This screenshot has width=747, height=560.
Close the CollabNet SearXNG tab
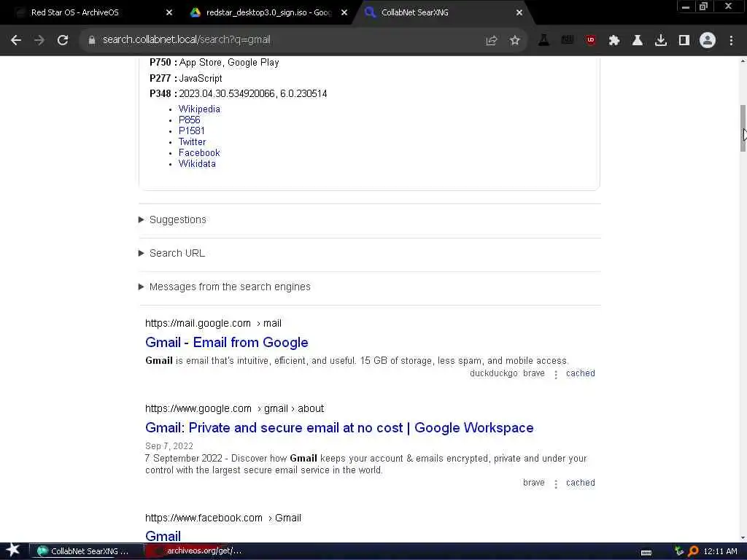519,13
